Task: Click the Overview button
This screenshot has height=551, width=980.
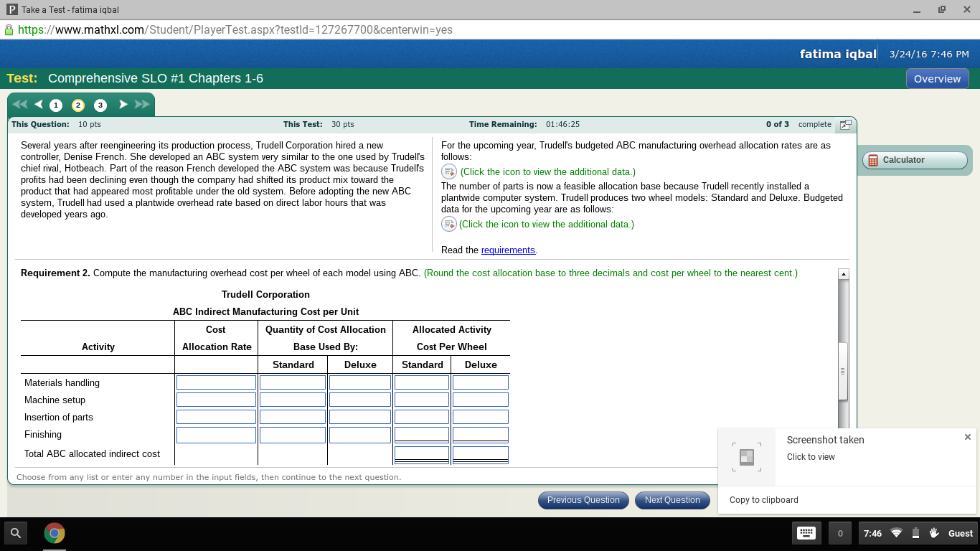Action: click(937, 78)
